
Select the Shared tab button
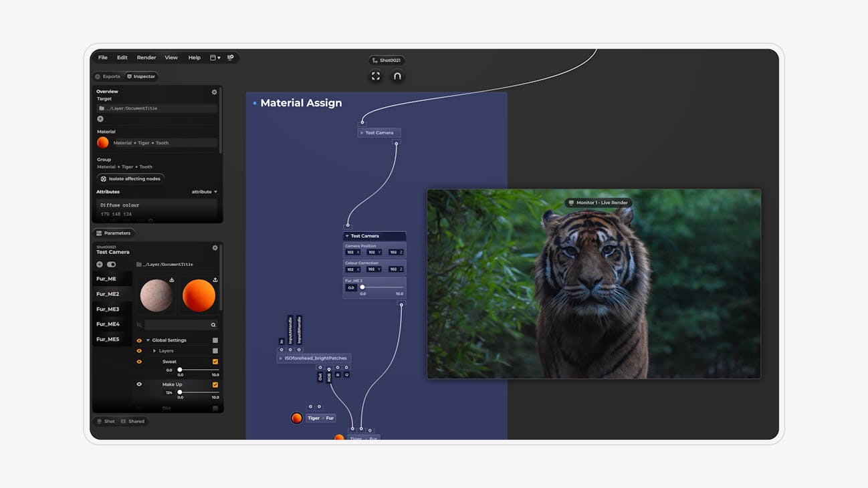132,422
